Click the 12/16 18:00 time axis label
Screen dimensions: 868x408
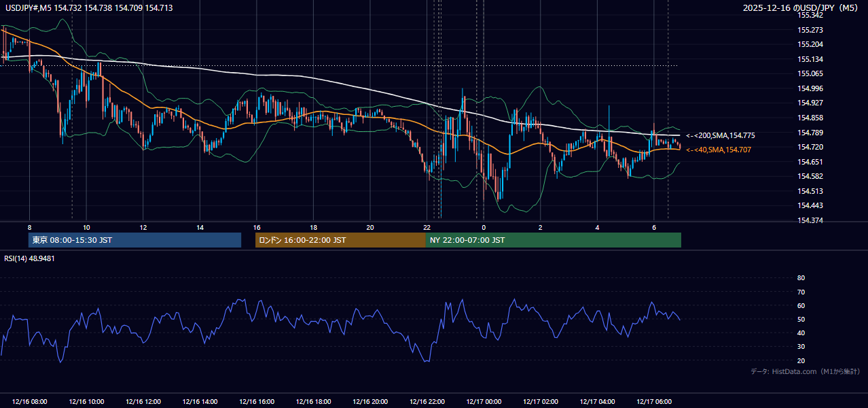313,402
